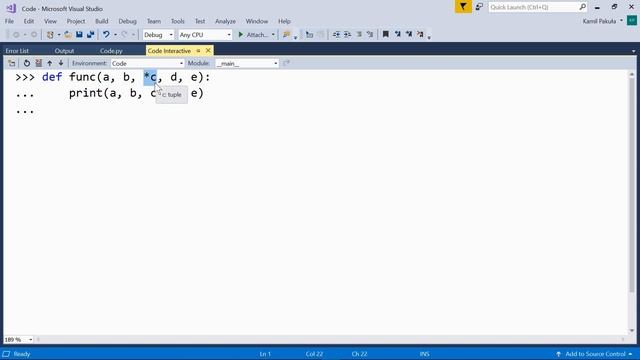Screen dimensions: 640x360
Task: Click the decrease indent toolbar icon
Action: (x=336, y=35)
